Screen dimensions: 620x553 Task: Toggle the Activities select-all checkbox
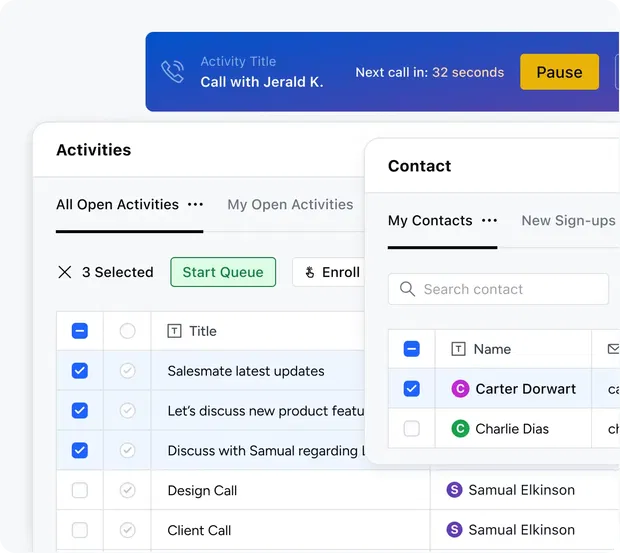tap(80, 331)
